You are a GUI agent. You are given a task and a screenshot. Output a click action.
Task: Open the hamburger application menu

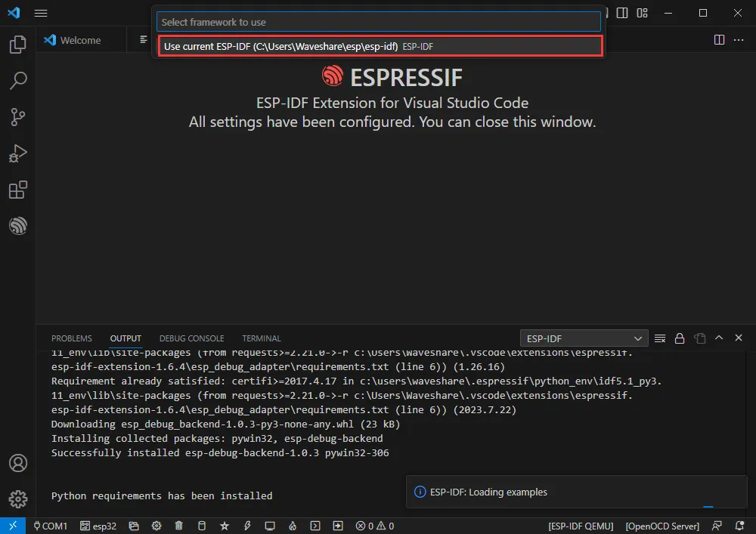(x=41, y=13)
